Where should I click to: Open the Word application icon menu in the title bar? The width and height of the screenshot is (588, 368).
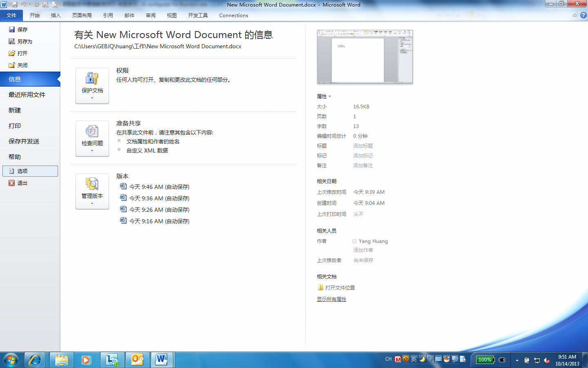tap(4, 4)
